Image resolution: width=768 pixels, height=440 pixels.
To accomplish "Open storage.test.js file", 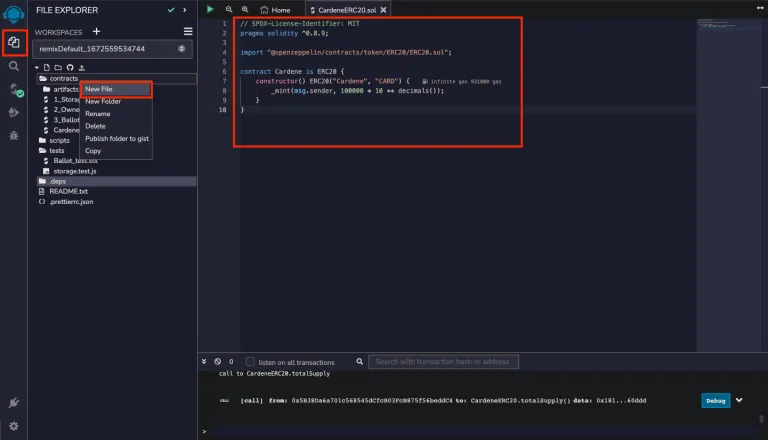I will 74,171.
